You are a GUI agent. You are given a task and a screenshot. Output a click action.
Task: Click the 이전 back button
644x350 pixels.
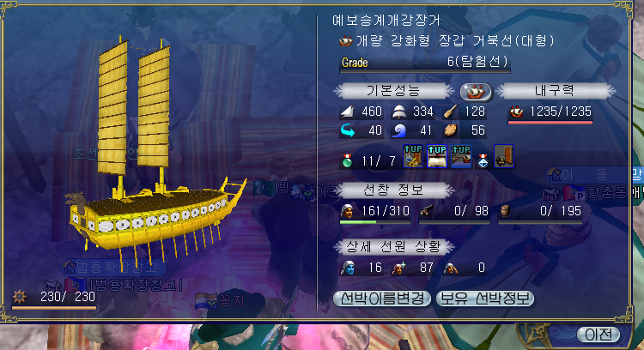598,335
